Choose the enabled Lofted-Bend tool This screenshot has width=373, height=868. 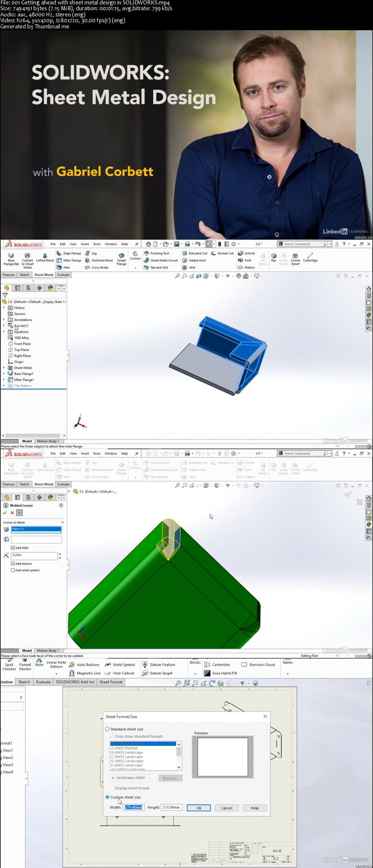pyautogui.click(x=45, y=258)
